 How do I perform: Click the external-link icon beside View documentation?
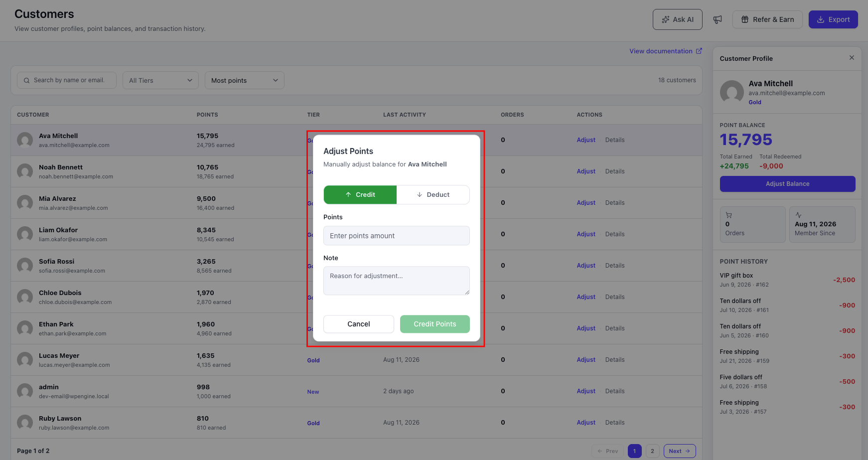[699, 51]
